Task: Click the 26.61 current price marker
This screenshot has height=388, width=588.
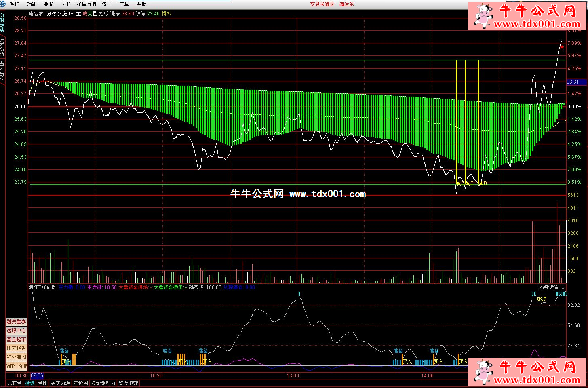Action: click(576, 82)
